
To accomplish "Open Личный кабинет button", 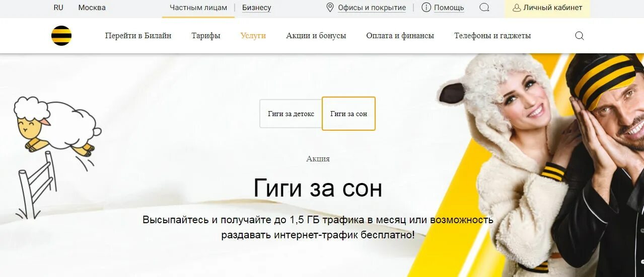I will (547, 8).
